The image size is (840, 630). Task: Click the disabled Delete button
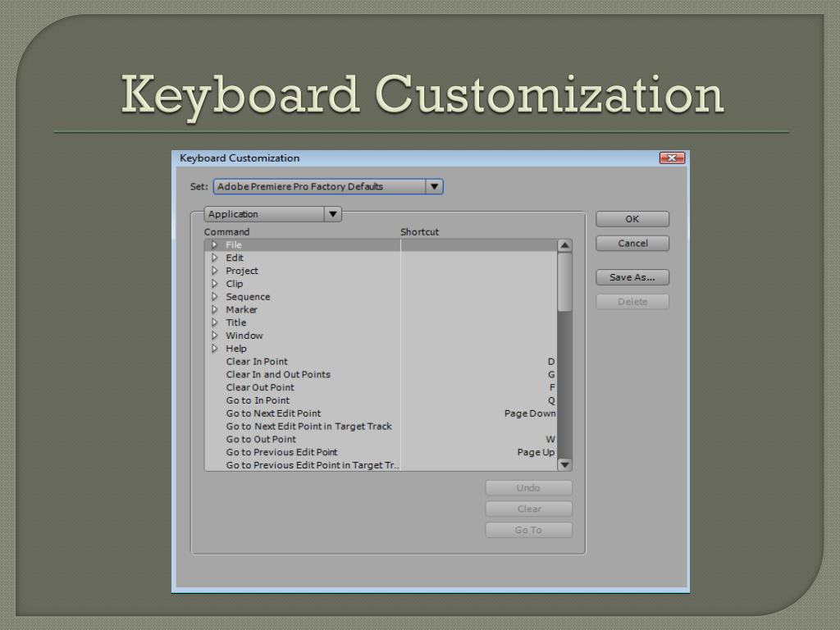[x=632, y=302]
